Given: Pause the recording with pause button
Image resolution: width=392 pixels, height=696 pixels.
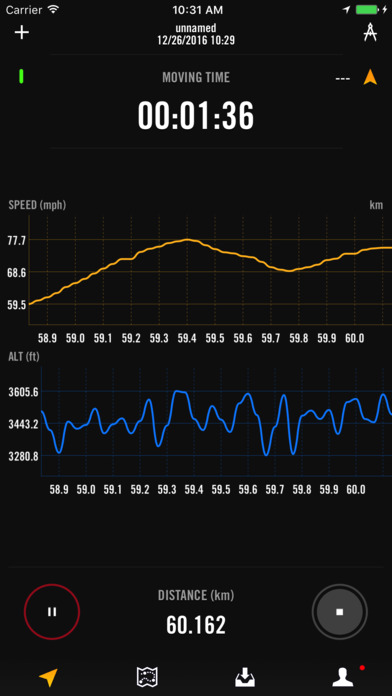Looking at the screenshot, I should 52,612.
